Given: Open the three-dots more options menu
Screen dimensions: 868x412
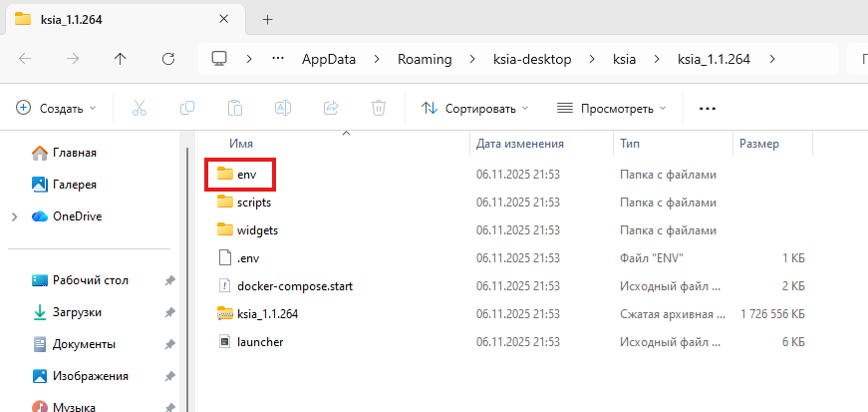Looking at the screenshot, I should click(708, 109).
